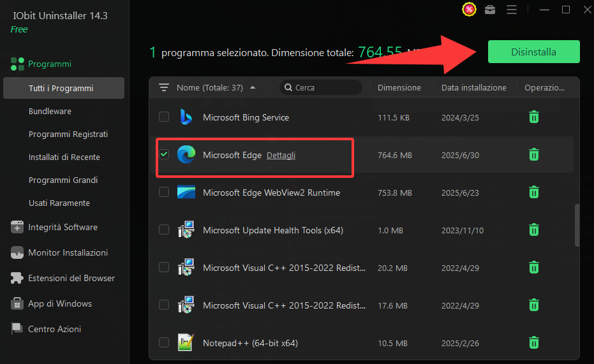Viewport: 594px width, 364px height.
Task: Click the Programmi section icon
Action: (17, 64)
